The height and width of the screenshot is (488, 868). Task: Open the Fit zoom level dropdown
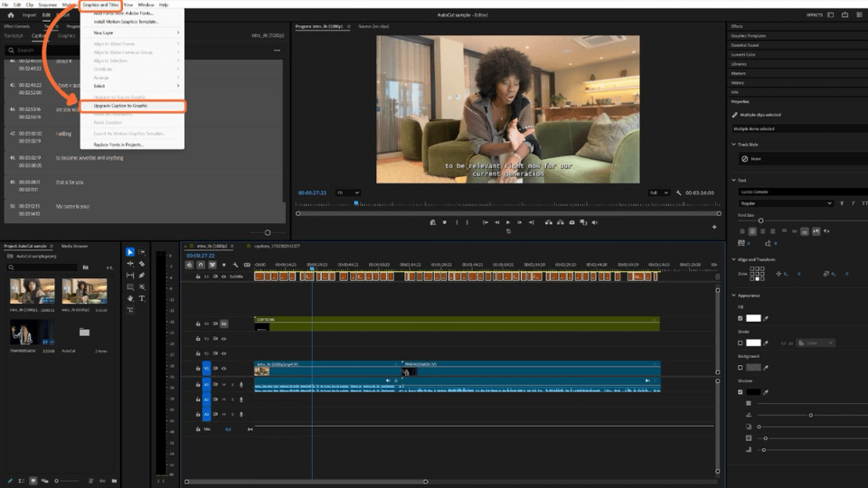coord(348,192)
